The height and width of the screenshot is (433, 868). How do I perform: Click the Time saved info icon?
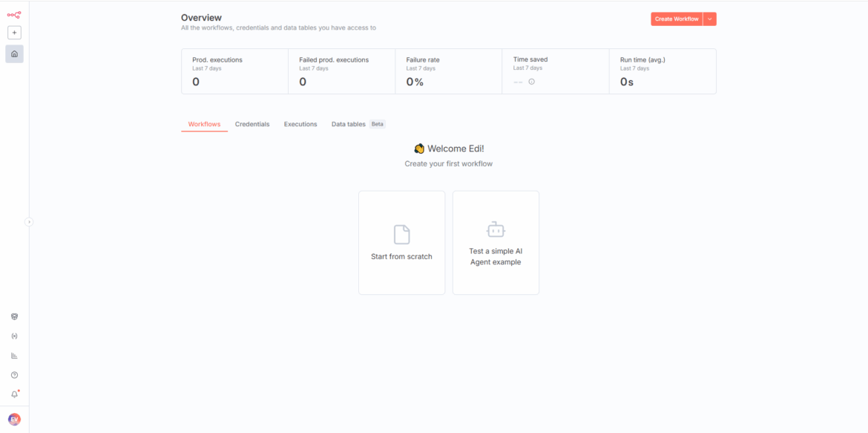click(x=531, y=82)
